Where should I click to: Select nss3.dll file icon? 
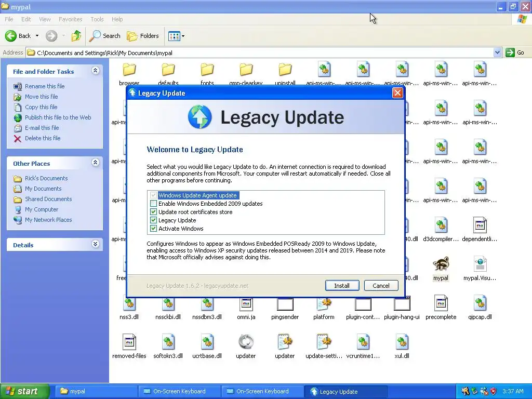(129, 304)
